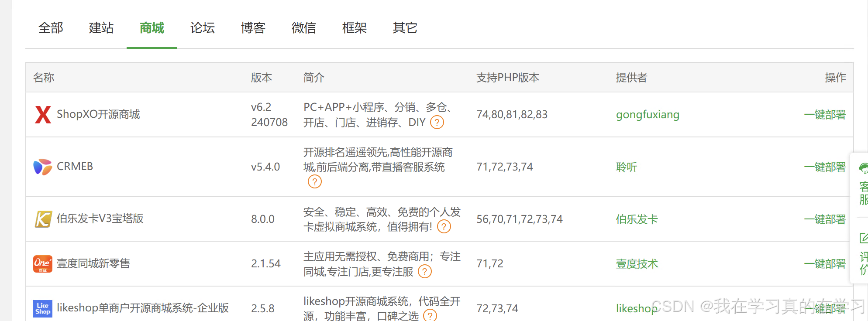868x321 pixels.
Task: Click the CRMEB name text
Action: click(75, 167)
